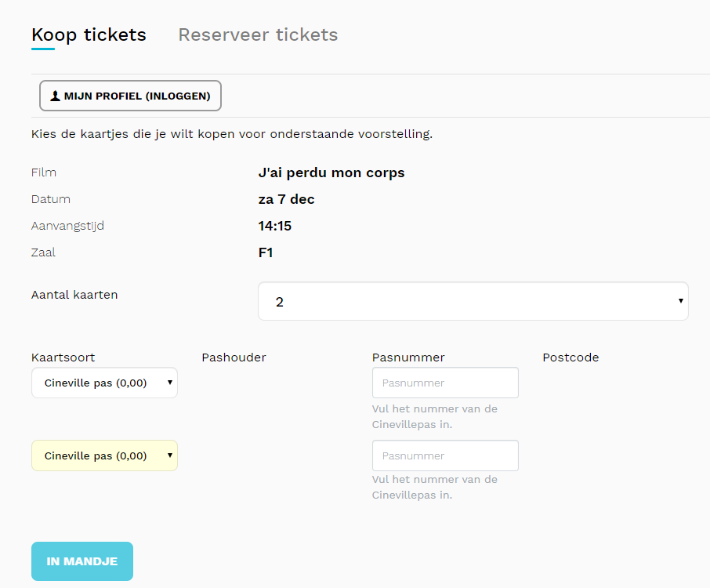Click the Pasnummer column header
This screenshot has height=588, width=710.
point(408,358)
